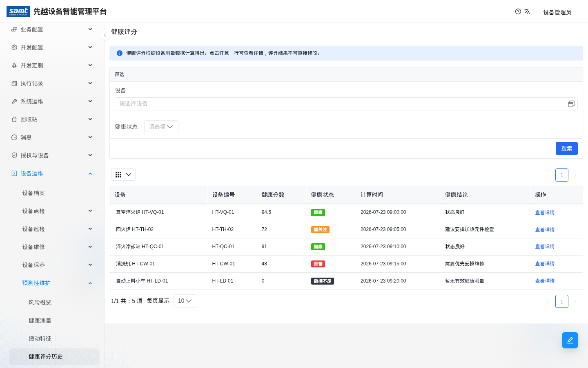
Task: Expand the 设备维修 submenu
Action: [x=90, y=247]
